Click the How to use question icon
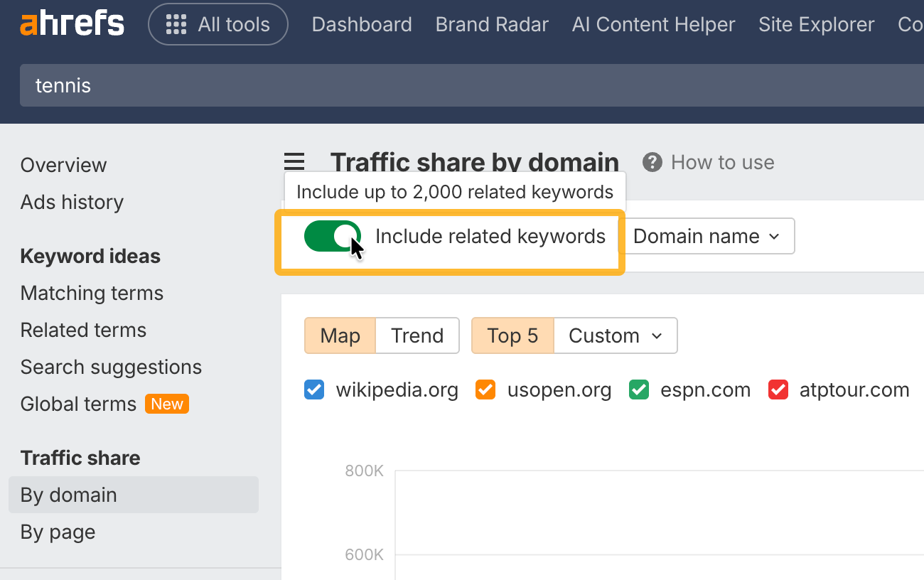Viewport: 924px width, 580px height. pyautogui.click(x=652, y=162)
